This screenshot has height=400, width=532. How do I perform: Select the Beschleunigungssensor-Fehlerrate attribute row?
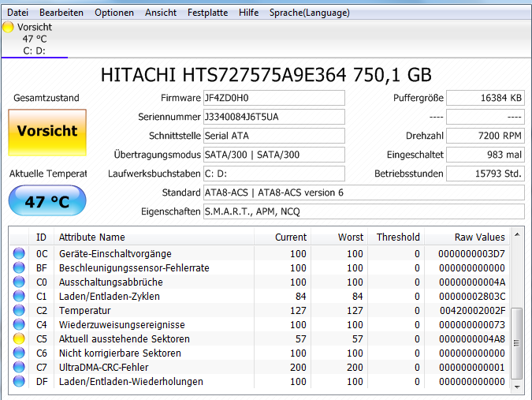(x=259, y=268)
